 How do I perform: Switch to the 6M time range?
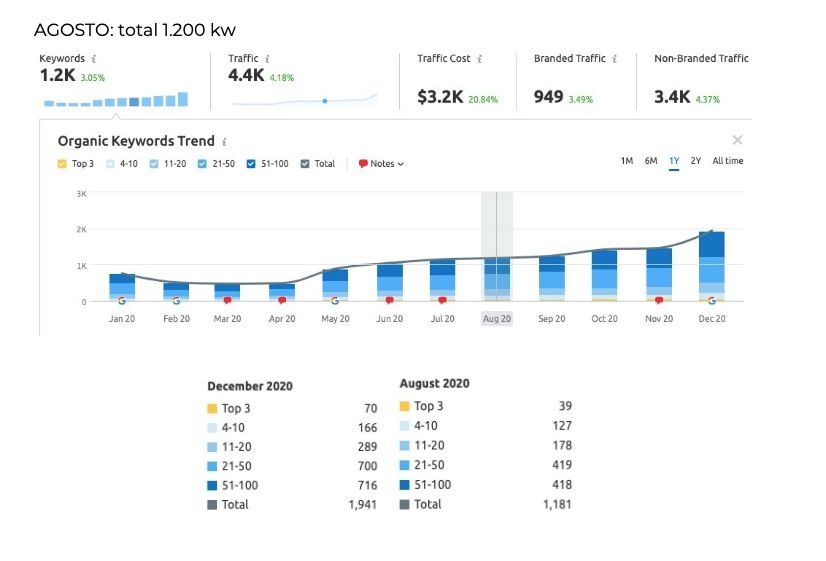[651, 161]
